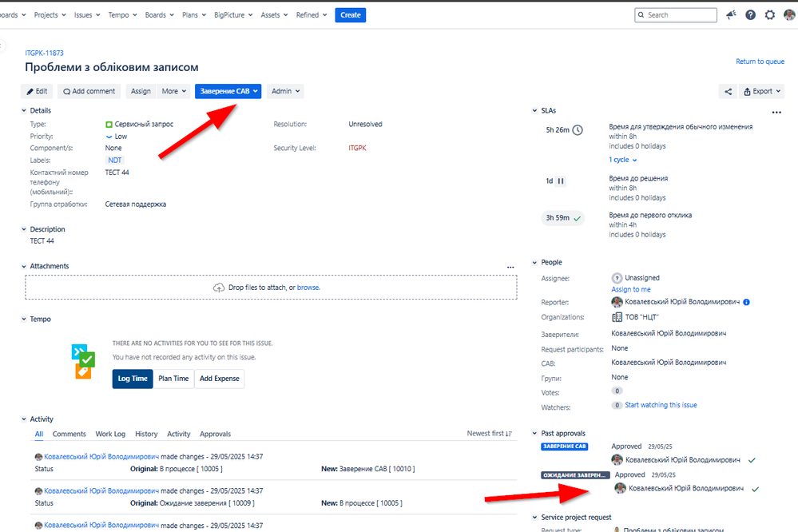The height and width of the screenshot is (532, 798).
Task: Open the Assets menu
Action: [x=274, y=14]
